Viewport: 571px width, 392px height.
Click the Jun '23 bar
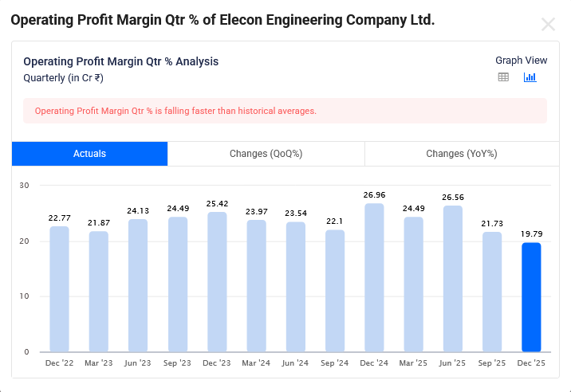pos(138,285)
